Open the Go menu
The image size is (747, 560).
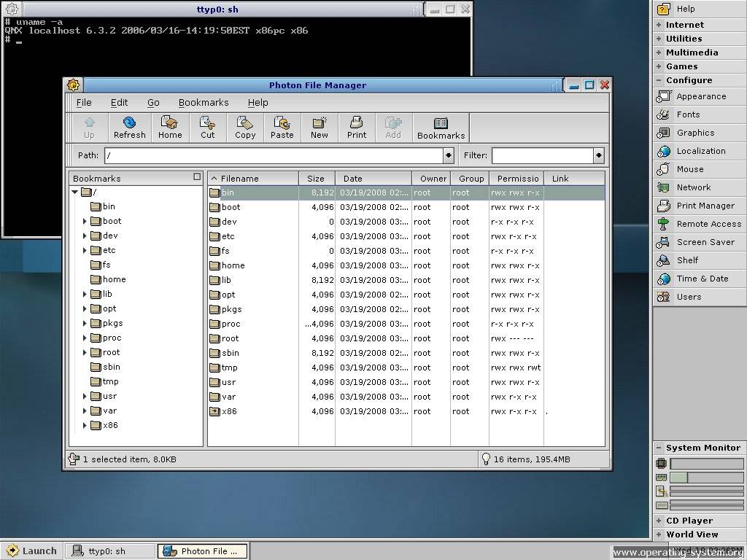153,102
